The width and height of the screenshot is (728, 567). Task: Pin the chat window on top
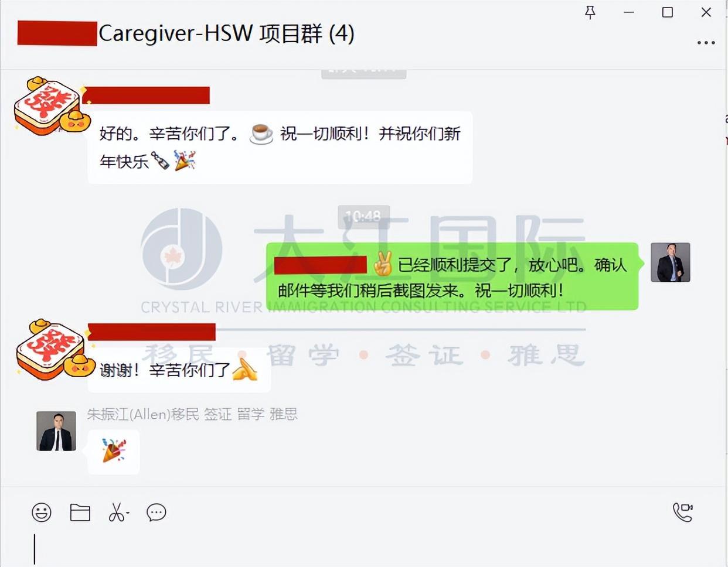pos(590,12)
